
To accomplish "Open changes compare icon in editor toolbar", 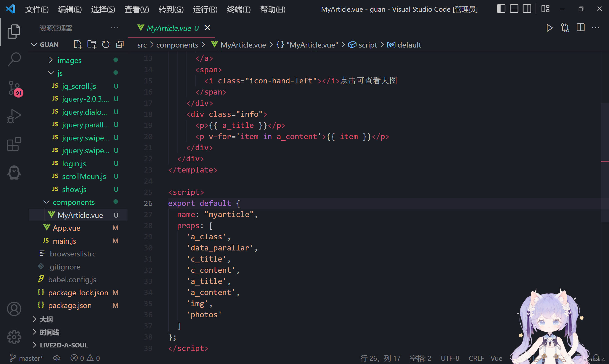I will [x=565, y=28].
